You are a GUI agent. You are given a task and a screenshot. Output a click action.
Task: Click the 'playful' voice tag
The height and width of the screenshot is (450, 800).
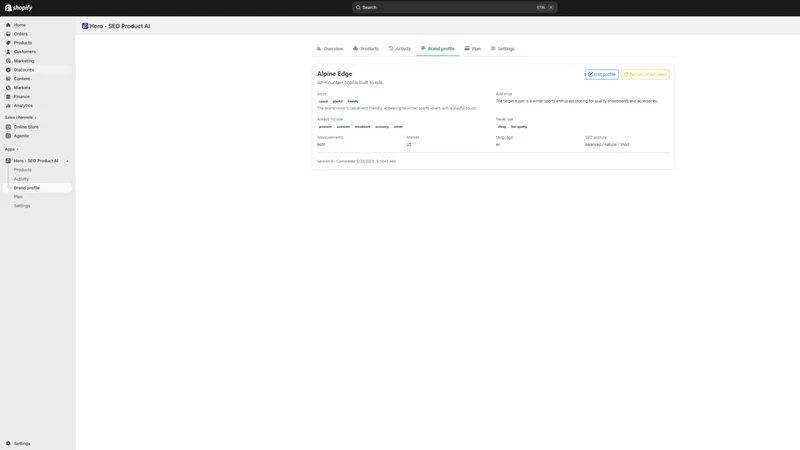(338, 102)
